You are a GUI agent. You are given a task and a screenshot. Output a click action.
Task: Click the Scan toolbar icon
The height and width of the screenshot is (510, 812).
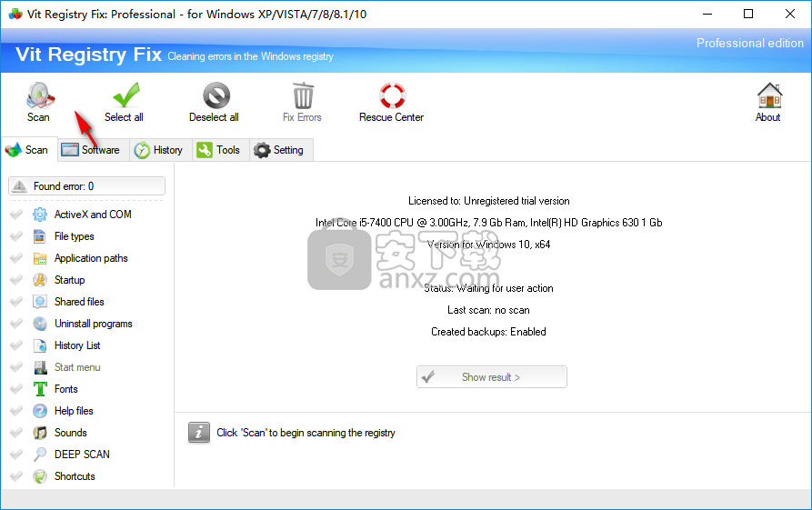39,95
